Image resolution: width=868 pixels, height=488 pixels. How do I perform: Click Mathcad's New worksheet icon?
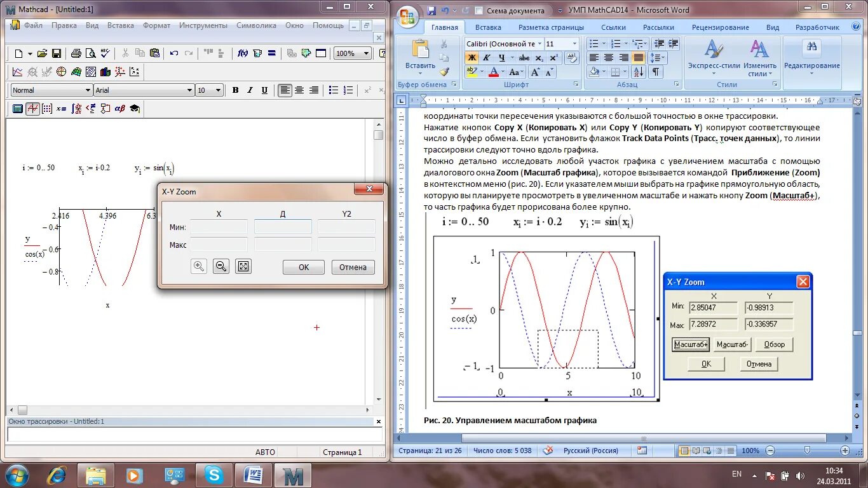coord(18,53)
